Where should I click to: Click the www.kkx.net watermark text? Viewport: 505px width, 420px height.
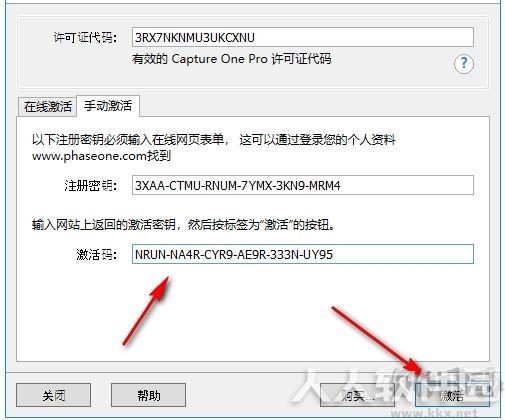[x=440, y=414]
